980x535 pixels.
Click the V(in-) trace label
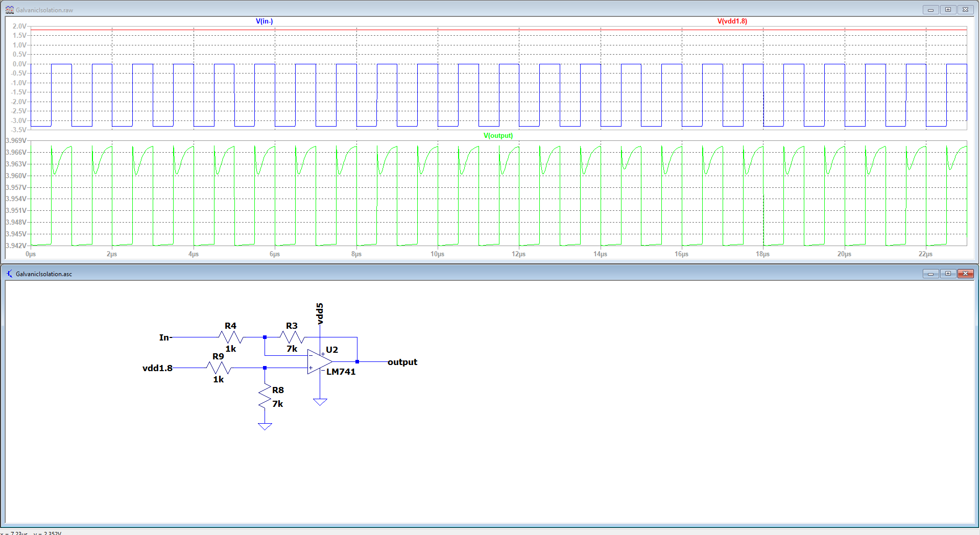pos(264,21)
